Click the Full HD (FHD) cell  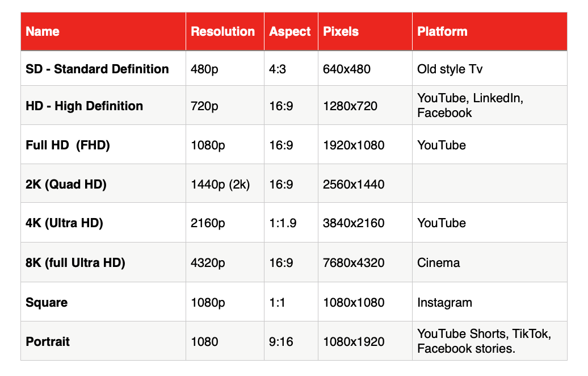pyautogui.click(x=103, y=144)
